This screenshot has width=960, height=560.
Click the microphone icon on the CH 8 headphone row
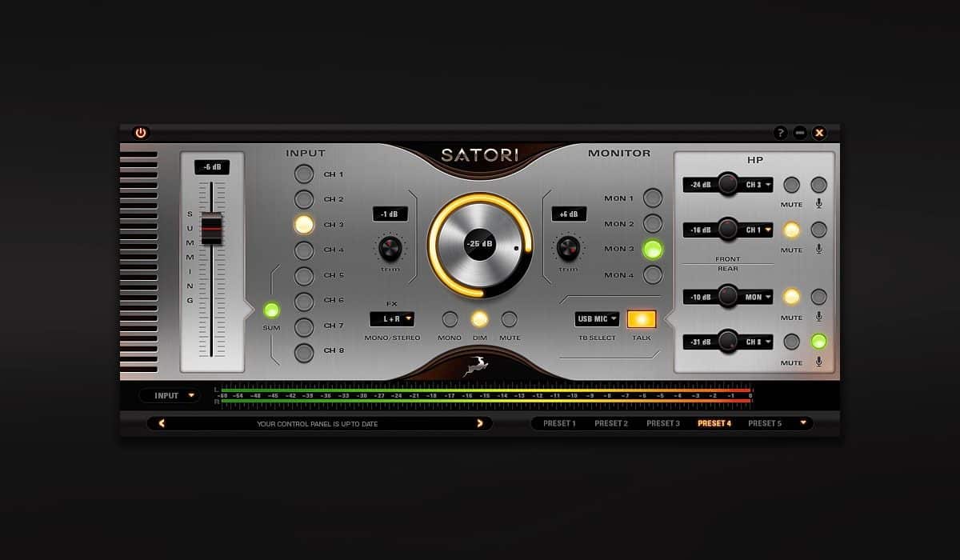[818, 362]
